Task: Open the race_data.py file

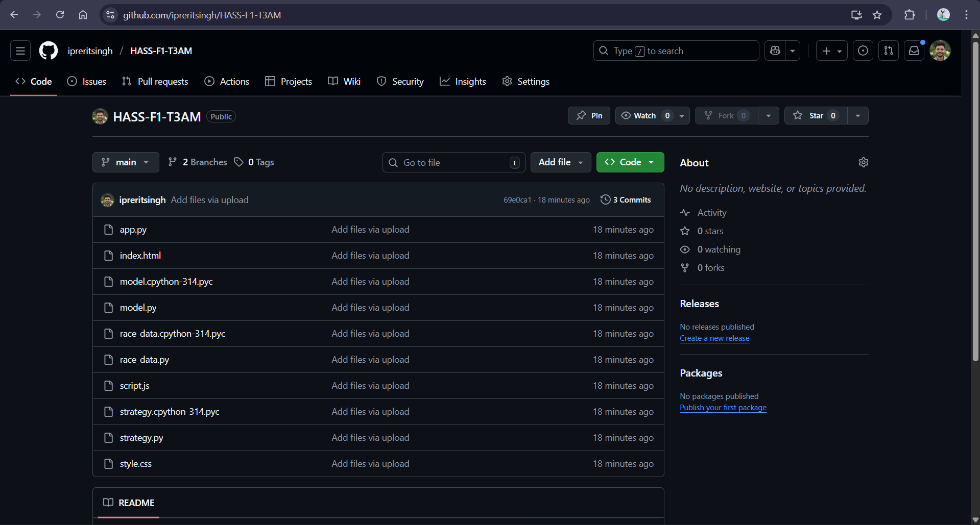Action: click(145, 360)
